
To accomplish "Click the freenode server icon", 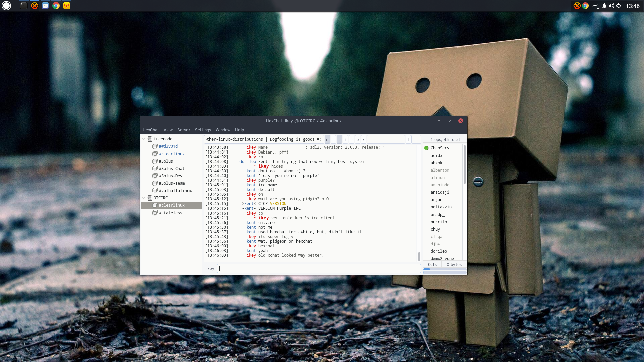I will tap(150, 139).
